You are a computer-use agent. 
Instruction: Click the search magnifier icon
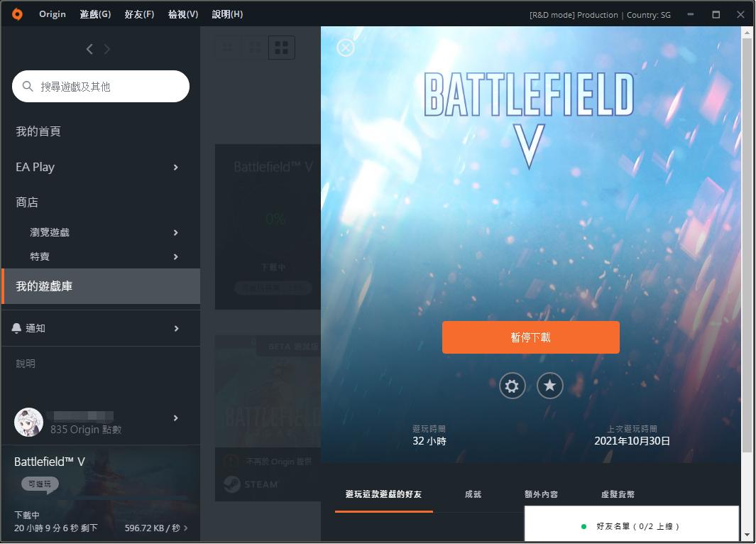coord(28,87)
